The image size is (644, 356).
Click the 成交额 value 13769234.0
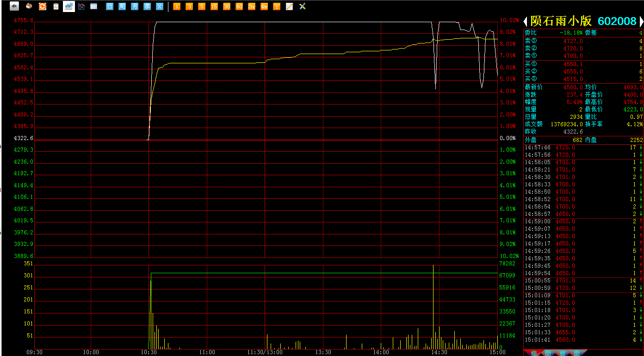pyautogui.click(x=567, y=124)
